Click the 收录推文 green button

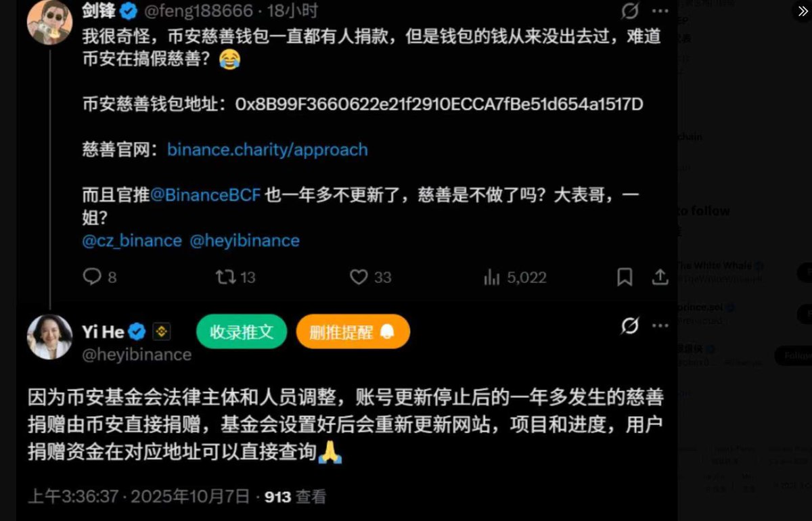(x=242, y=332)
